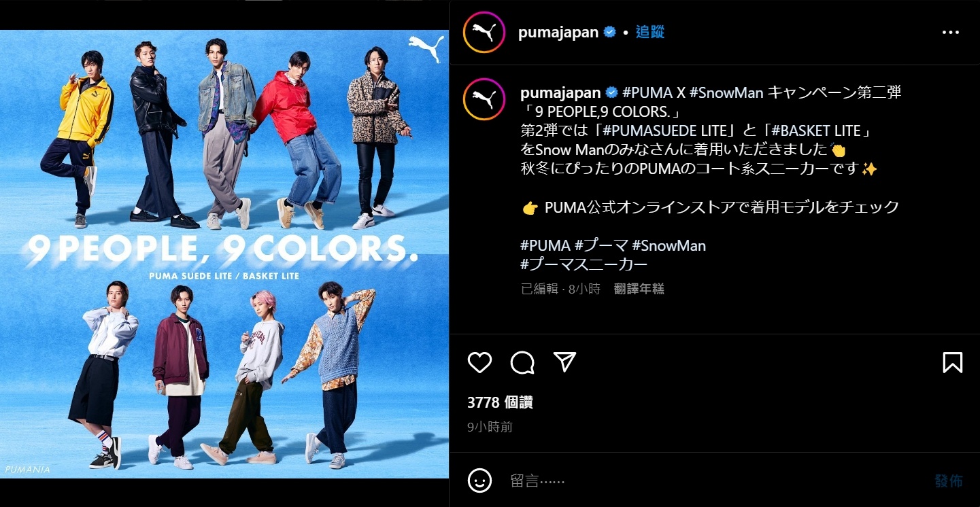This screenshot has height=507, width=980.
Task: Click 翻譯年糕 to translate caption
Action: coord(639,289)
